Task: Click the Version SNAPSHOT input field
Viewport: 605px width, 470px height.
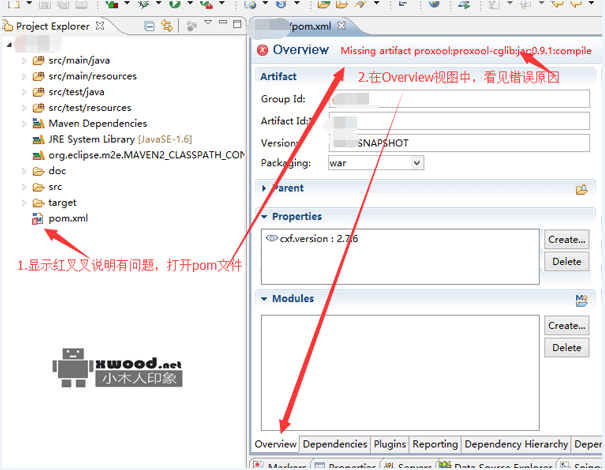Action: coord(459,143)
